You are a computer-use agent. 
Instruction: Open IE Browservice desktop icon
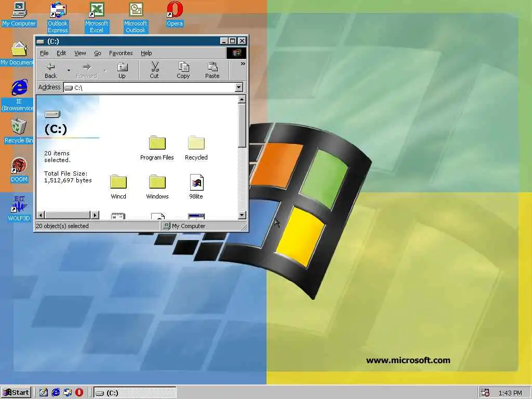pyautogui.click(x=18, y=96)
